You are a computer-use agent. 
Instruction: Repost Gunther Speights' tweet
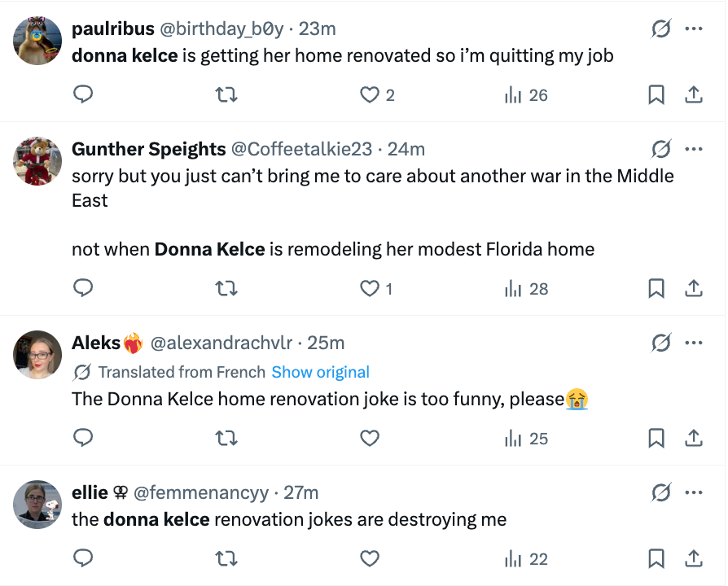click(x=226, y=288)
